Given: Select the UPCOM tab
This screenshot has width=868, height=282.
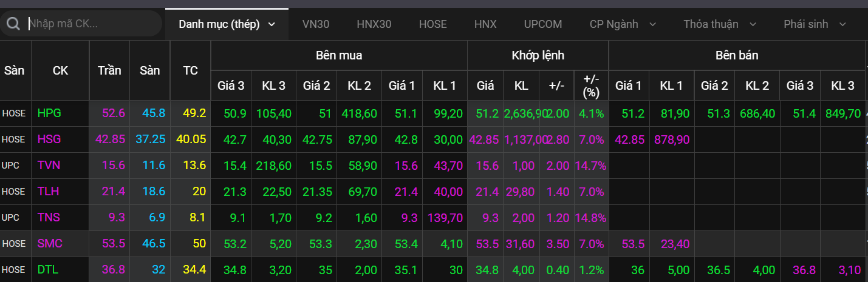Looking at the screenshot, I should tap(543, 24).
